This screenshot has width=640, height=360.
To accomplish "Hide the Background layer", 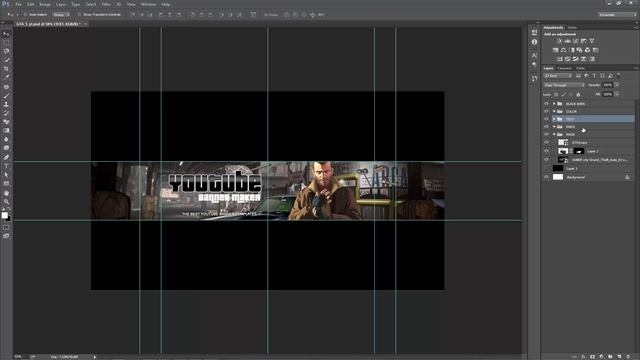I will click(546, 177).
